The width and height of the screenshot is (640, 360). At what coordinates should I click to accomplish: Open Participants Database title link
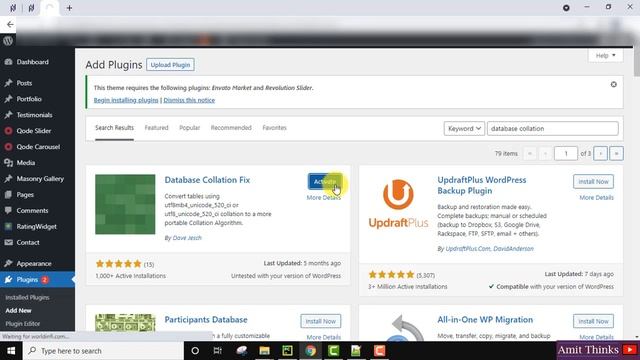coord(206,320)
